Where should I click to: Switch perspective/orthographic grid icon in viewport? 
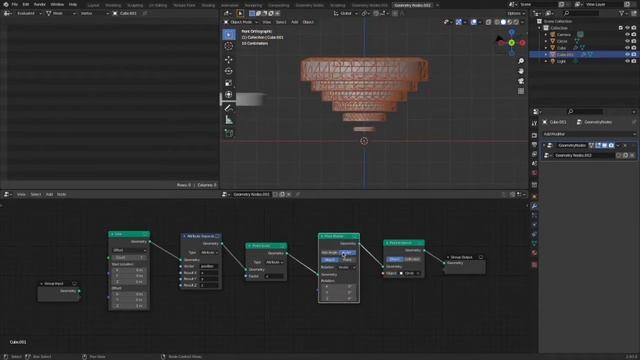point(521,91)
